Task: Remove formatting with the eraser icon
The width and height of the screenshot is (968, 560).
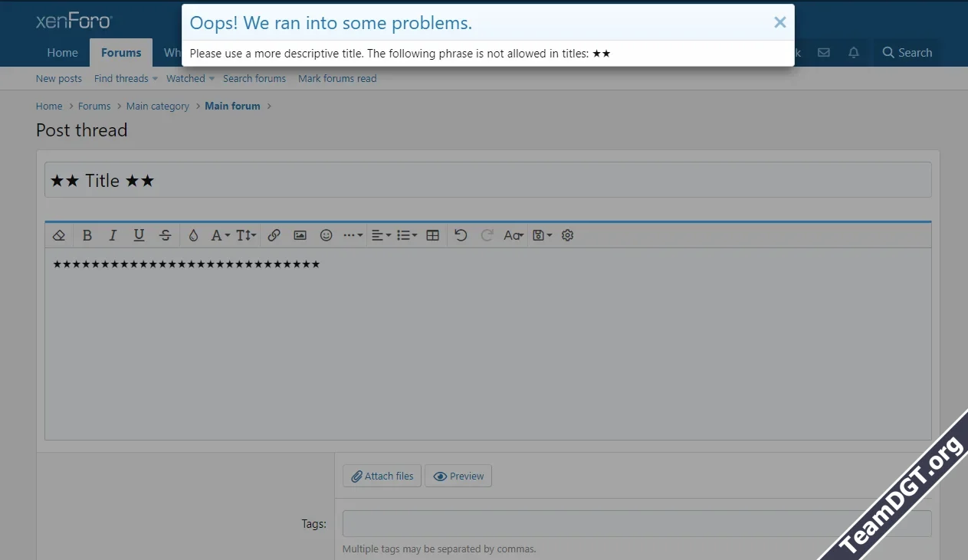Action: (59, 235)
